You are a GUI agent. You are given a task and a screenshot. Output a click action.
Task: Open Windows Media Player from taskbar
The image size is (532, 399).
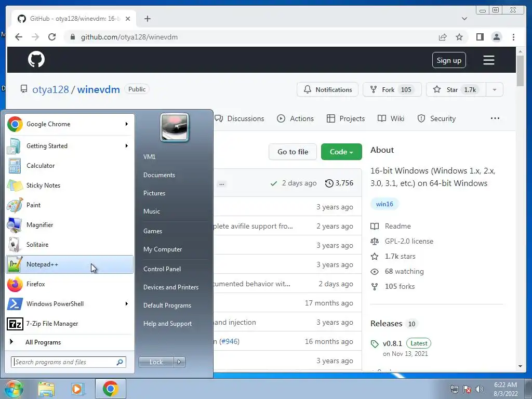[x=77, y=389]
